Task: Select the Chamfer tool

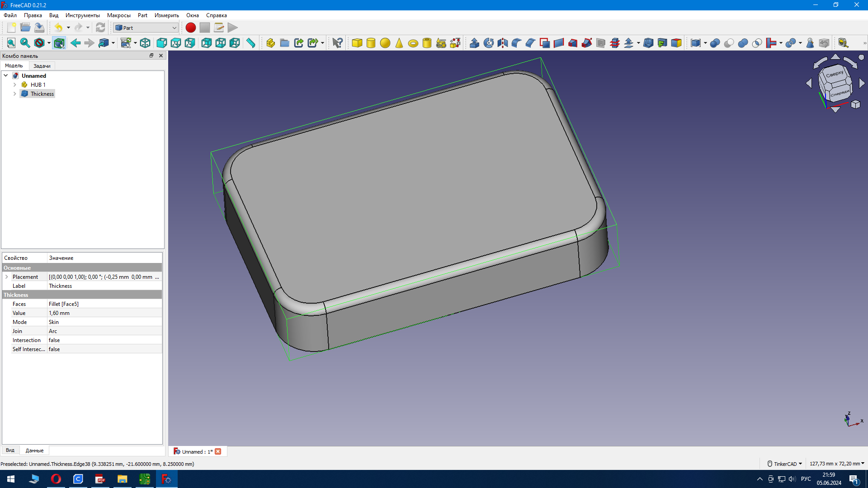Action: coord(531,43)
